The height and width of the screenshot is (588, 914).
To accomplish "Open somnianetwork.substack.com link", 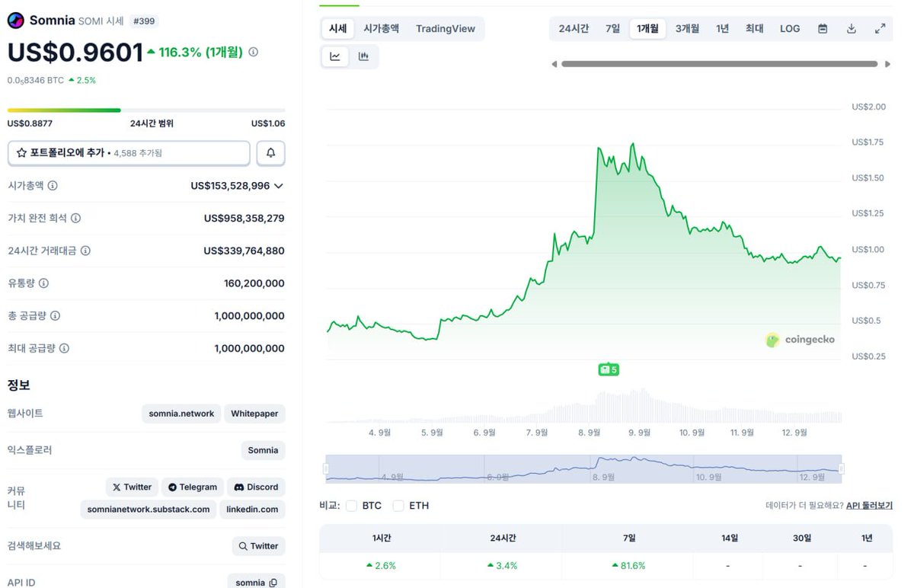I will (x=149, y=510).
